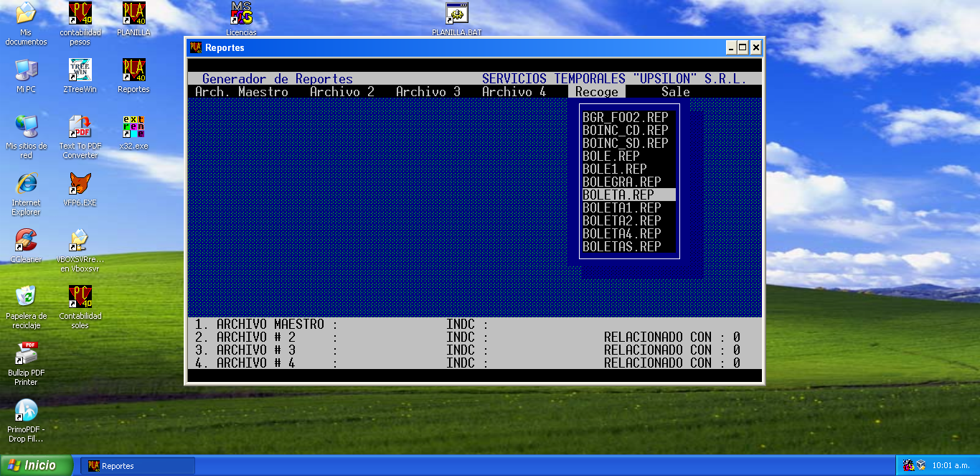Open Mis sitios de red icon
The image size is (980, 476).
point(26,136)
